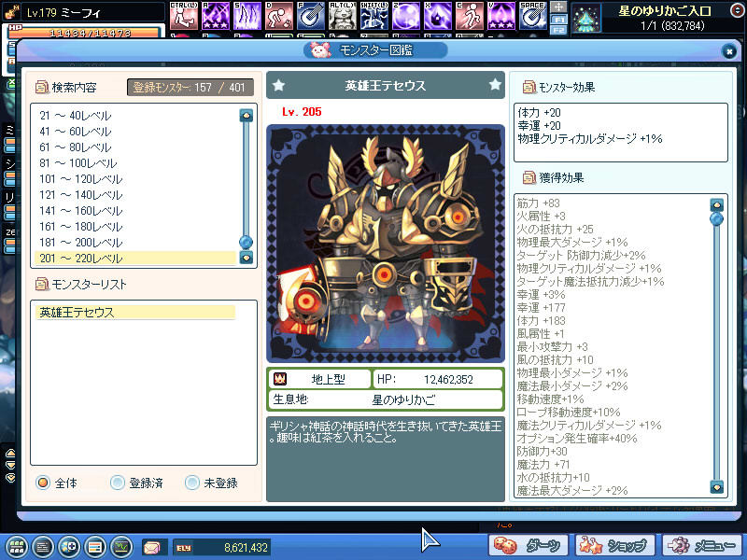Viewport: 747px width, 560px height.
Task: Click the boss crown icon beside 地上型
Action: [280, 379]
